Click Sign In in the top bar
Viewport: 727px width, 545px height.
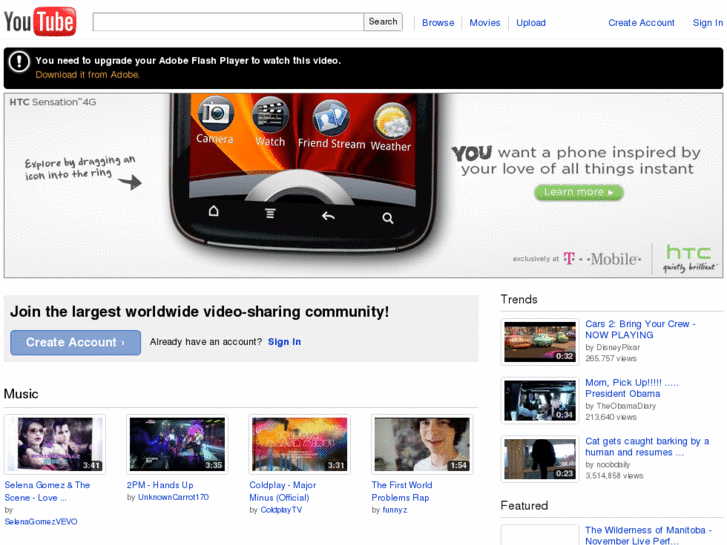click(708, 23)
